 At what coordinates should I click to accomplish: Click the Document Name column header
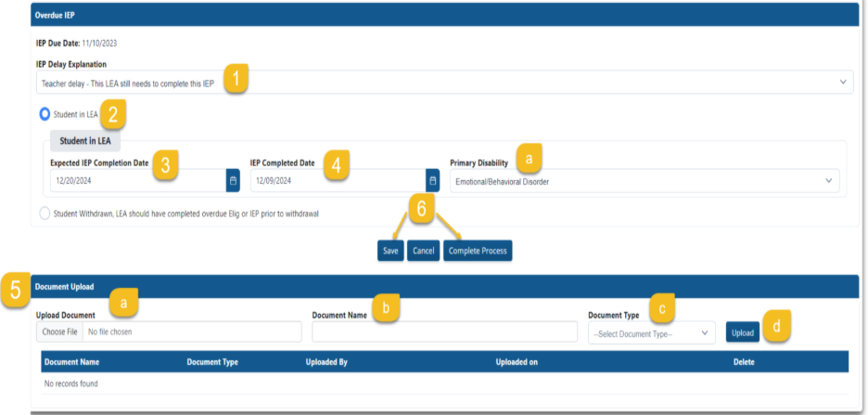(x=72, y=362)
